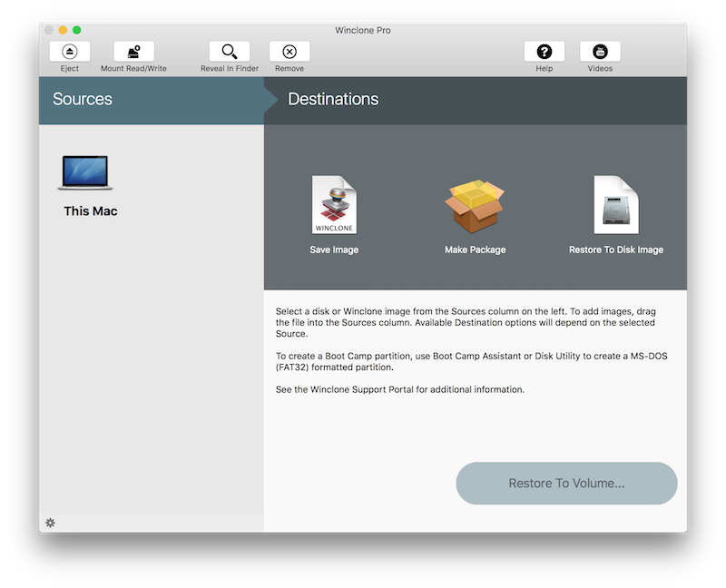Image resolution: width=726 pixels, height=588 pixels.
Task: Click the Reveal In Finder magnifier icon
Action: coord(230,52)
